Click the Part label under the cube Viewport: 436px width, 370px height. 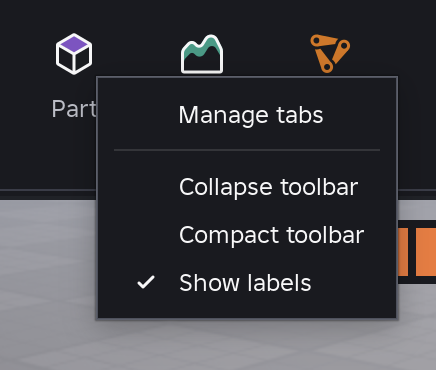(74, 109)
